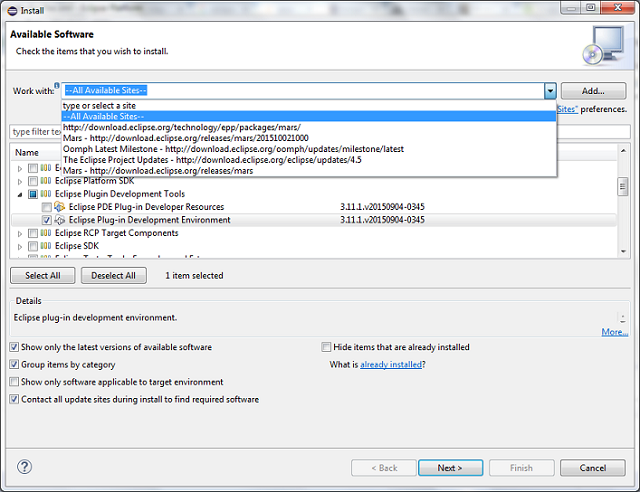This screenshot has width=640, height=492.
Task: Expand the Eclipse RCP Target Components node
Action: click(x=20, y=234)
